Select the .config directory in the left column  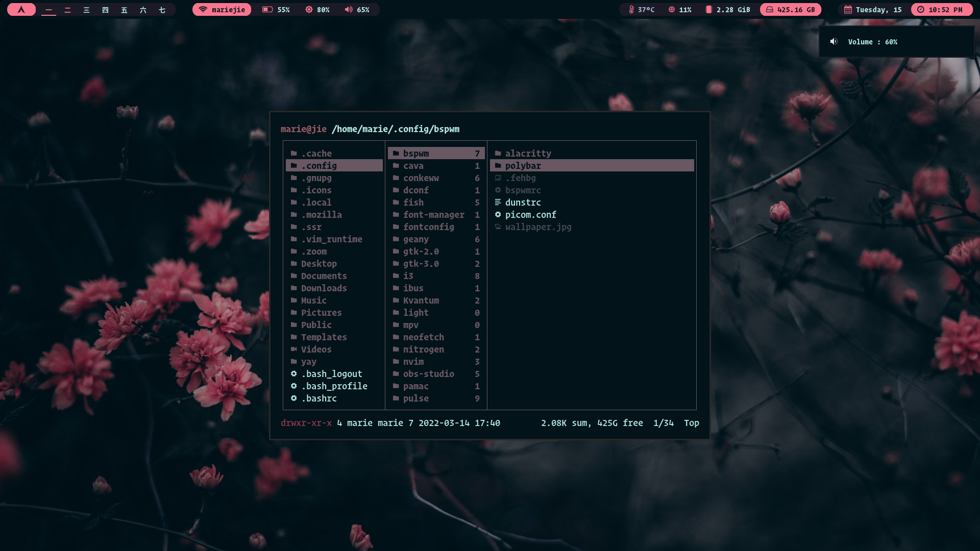point(319,165)
